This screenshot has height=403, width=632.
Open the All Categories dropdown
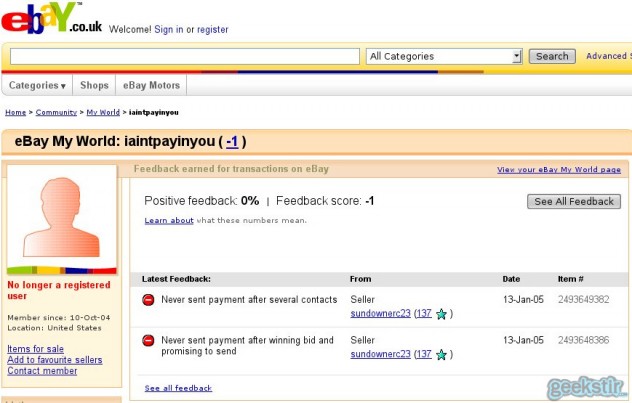pos(444,56)
